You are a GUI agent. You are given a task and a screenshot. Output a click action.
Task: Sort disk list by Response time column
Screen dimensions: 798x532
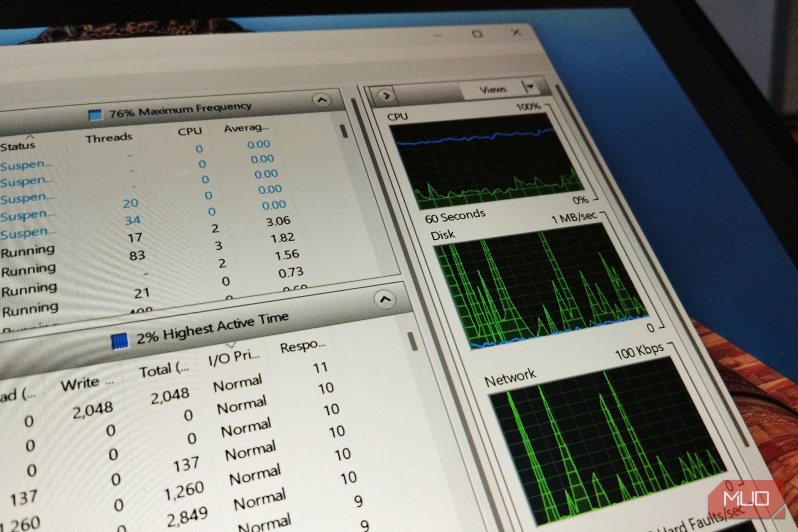(303, 345)
